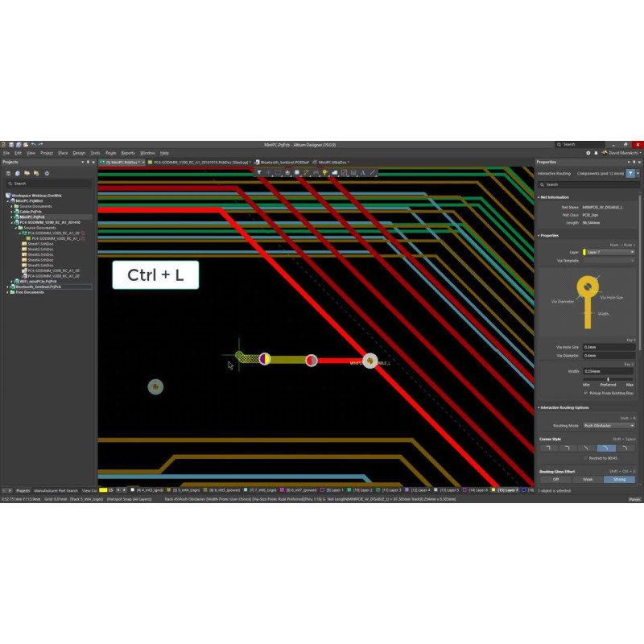Open the Layer dropdown showing Layer 7
Screen dimensions: 644x644
(x=609, y=252)
